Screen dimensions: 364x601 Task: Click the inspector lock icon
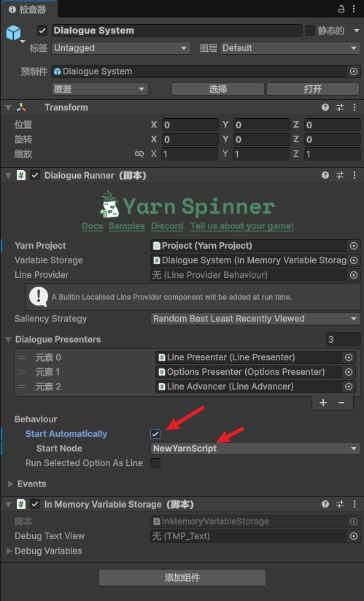(x=341, y=9)
